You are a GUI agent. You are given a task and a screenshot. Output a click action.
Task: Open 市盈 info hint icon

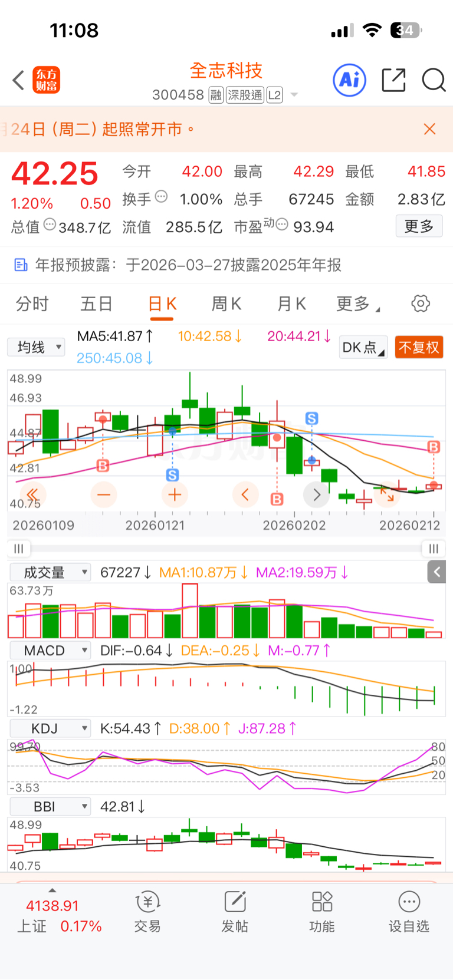pos(282,225)
